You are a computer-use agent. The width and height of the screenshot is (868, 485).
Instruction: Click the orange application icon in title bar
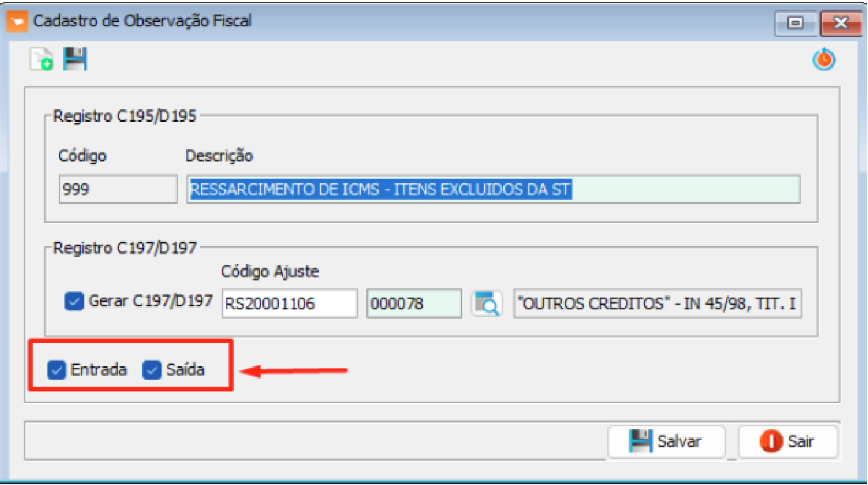click(x=16, y=21)
